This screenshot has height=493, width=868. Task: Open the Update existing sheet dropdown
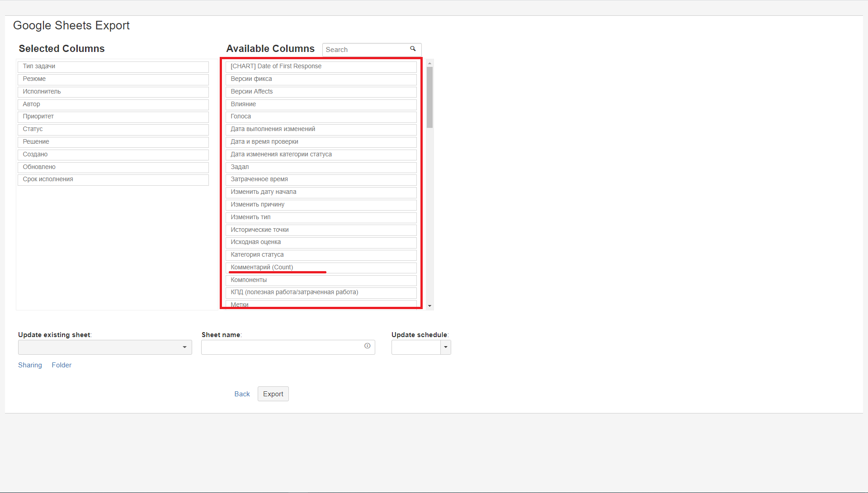point(105,347)
